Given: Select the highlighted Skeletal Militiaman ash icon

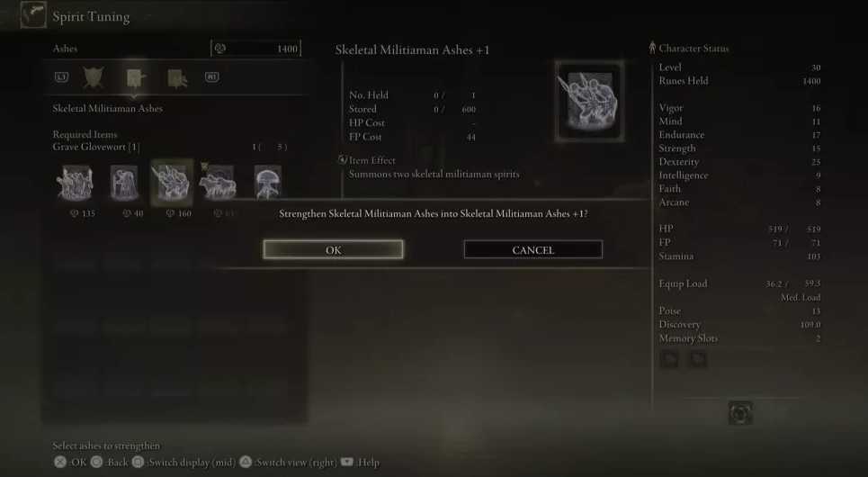Looking at the screenshot, I should (172, 183).
